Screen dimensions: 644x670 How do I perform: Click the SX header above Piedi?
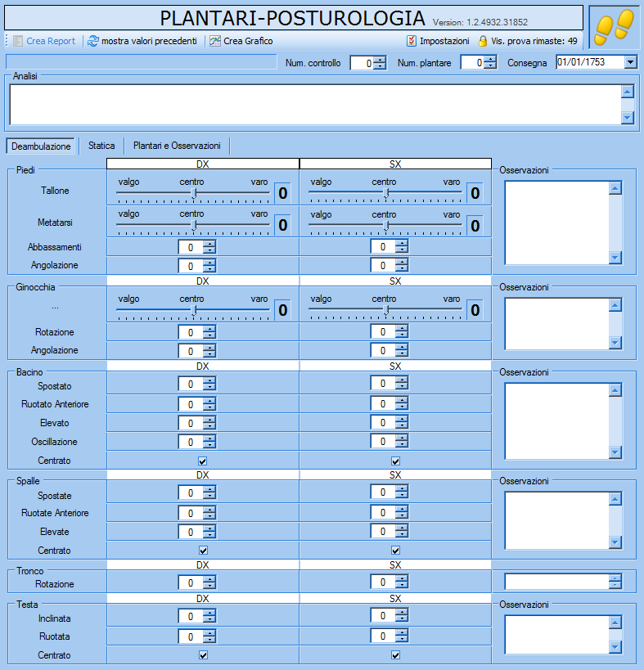pyautogui.click(x=395, y=164)
